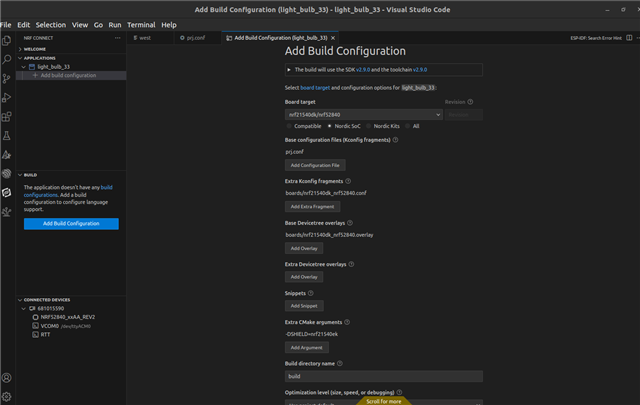Open the Explorer view in activity bar

pos(7,40)
